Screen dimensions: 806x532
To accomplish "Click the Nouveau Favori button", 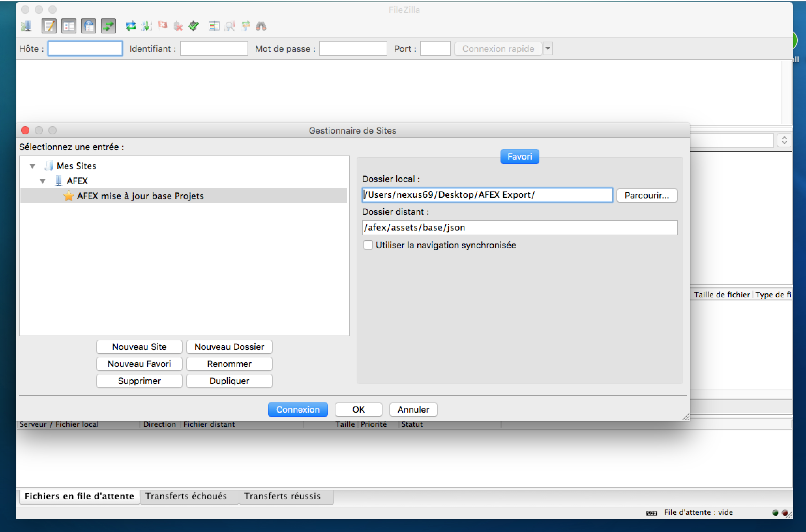I will tap(139, 364).
